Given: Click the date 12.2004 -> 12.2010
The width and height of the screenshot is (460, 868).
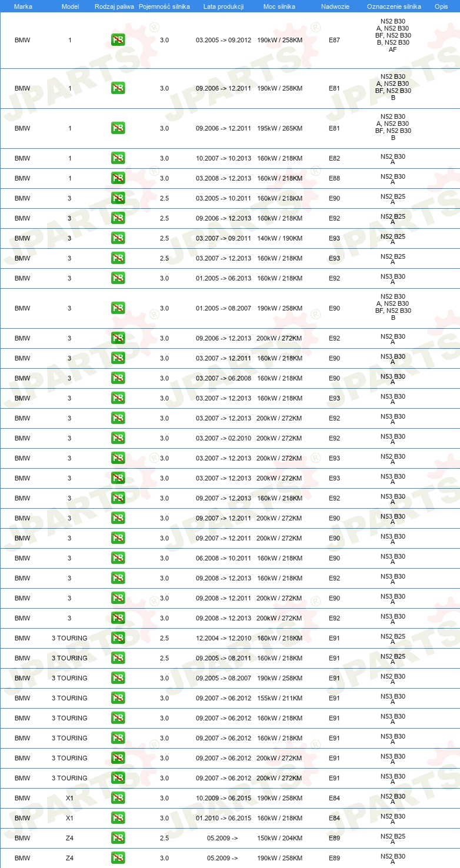Looking at the screenshot, I should pos(224,638).
